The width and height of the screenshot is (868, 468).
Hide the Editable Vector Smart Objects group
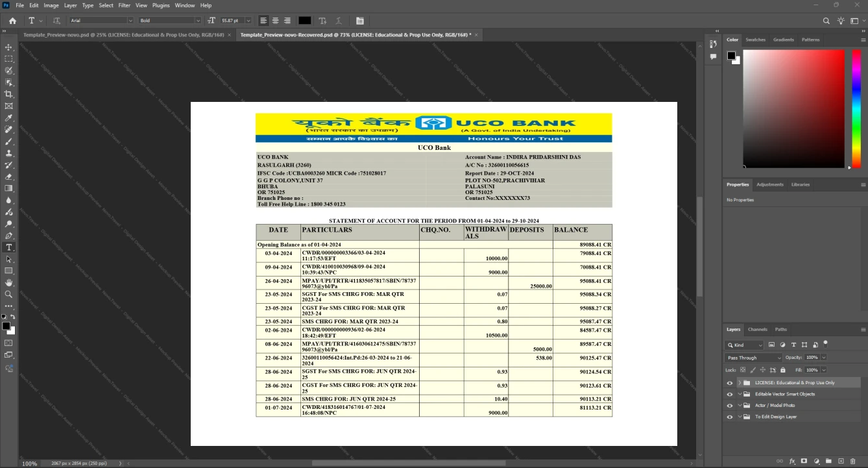pyautogui.click(x=730, y=394)
